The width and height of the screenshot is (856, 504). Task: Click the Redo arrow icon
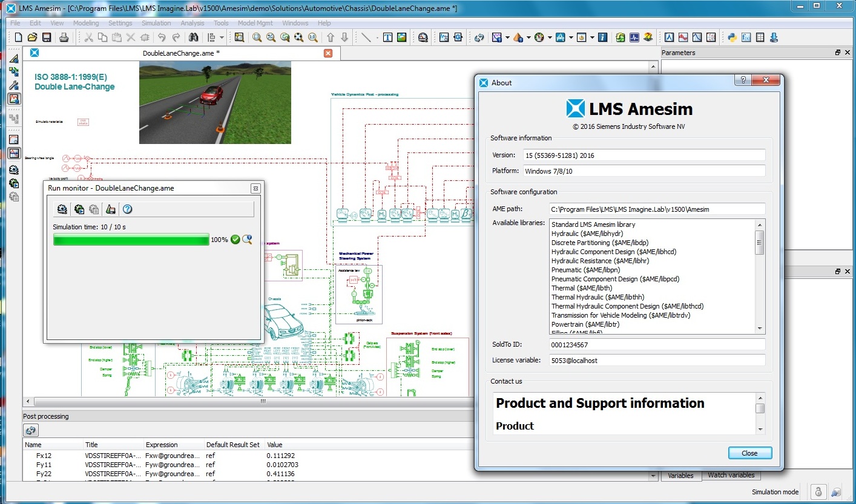pos(176,38)
